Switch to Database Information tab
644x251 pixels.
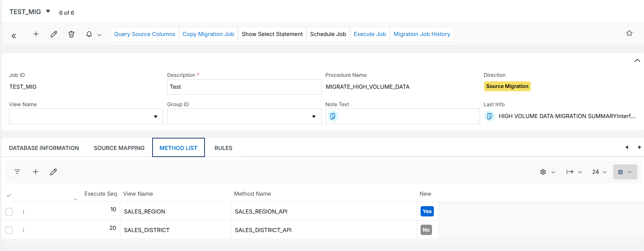(x=44, y=148)
